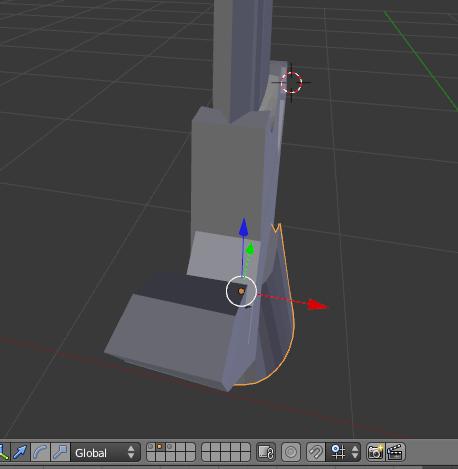The image size is (458, 469).
Task: Click the OpenGL render image camera icon
Action: click(375, 453)
